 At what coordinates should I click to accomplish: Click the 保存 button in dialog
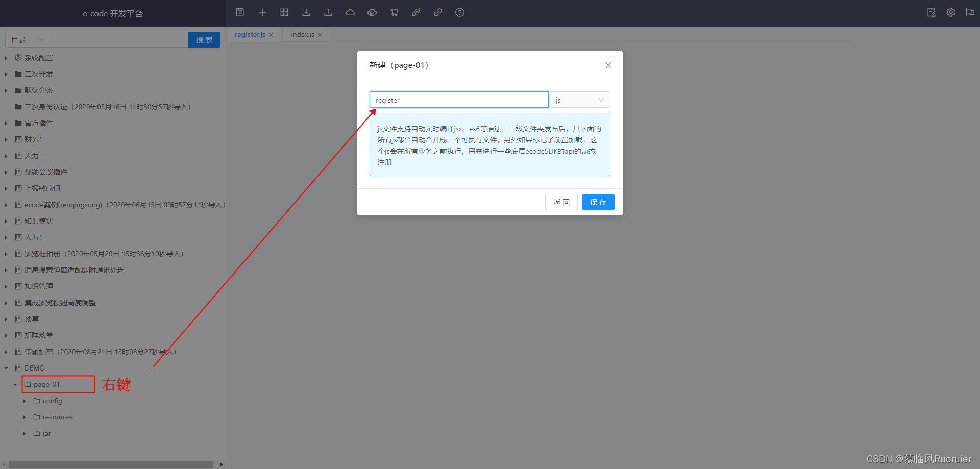tap(598, 202)
